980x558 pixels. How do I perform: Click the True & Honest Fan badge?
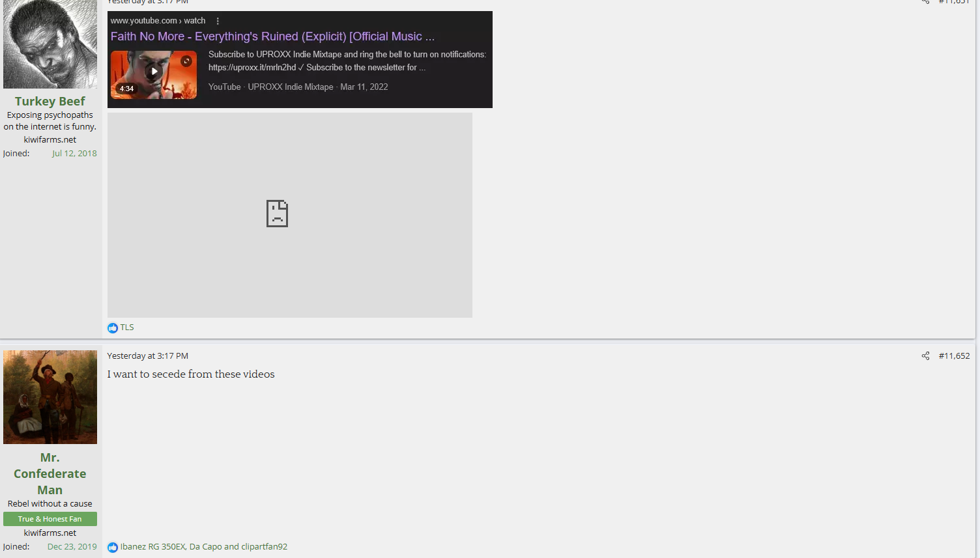[50, 519]
